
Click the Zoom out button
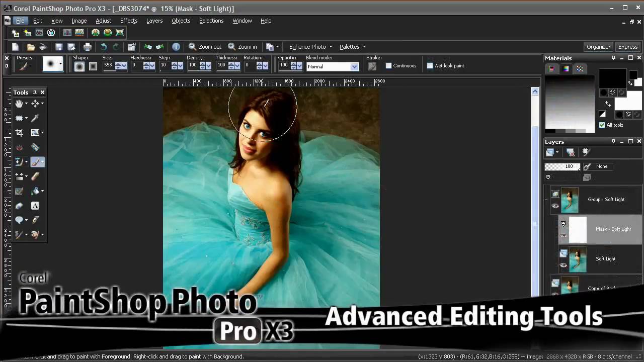click(x=205, y=47)
